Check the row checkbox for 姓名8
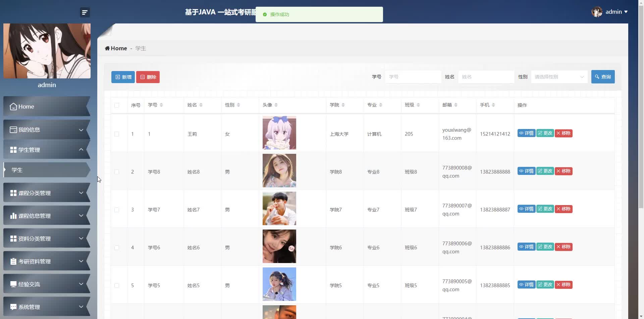 click(117, 172)
